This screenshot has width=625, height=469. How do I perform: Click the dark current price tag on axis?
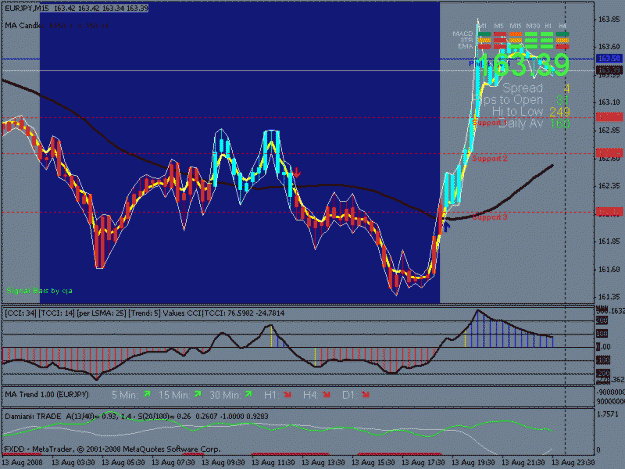click(x=609, y=70)
